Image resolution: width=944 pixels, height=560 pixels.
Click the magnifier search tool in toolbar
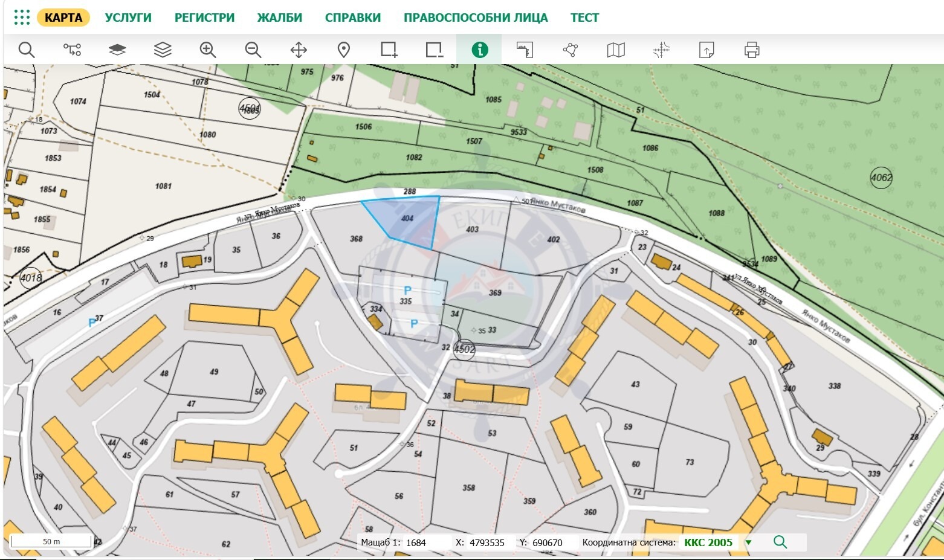27,50
